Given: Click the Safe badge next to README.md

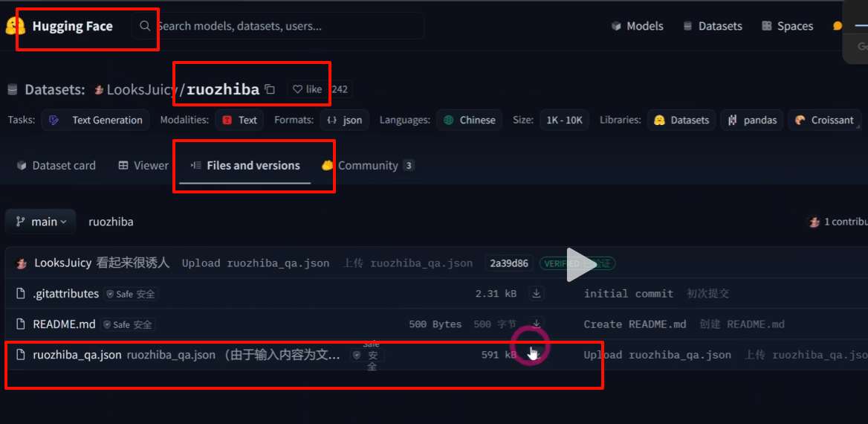Looking at the screenshot, I should (128, 324).
